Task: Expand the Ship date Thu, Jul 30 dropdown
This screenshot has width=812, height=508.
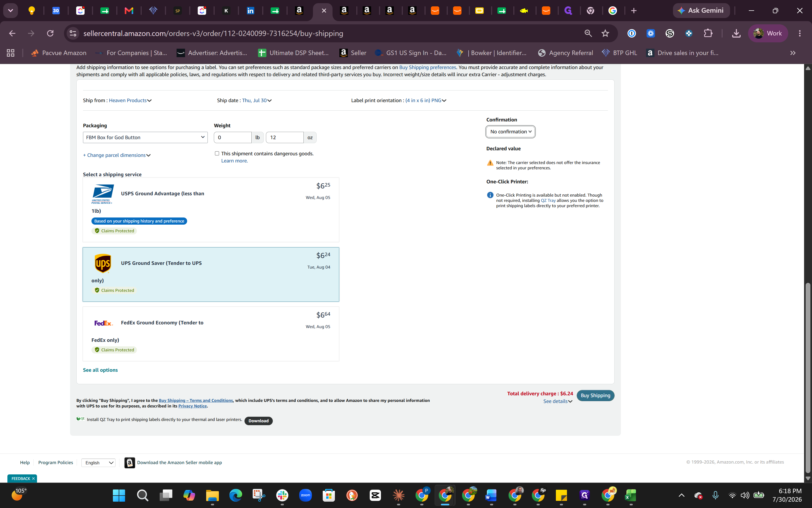Action: click(x=257, y=101)
